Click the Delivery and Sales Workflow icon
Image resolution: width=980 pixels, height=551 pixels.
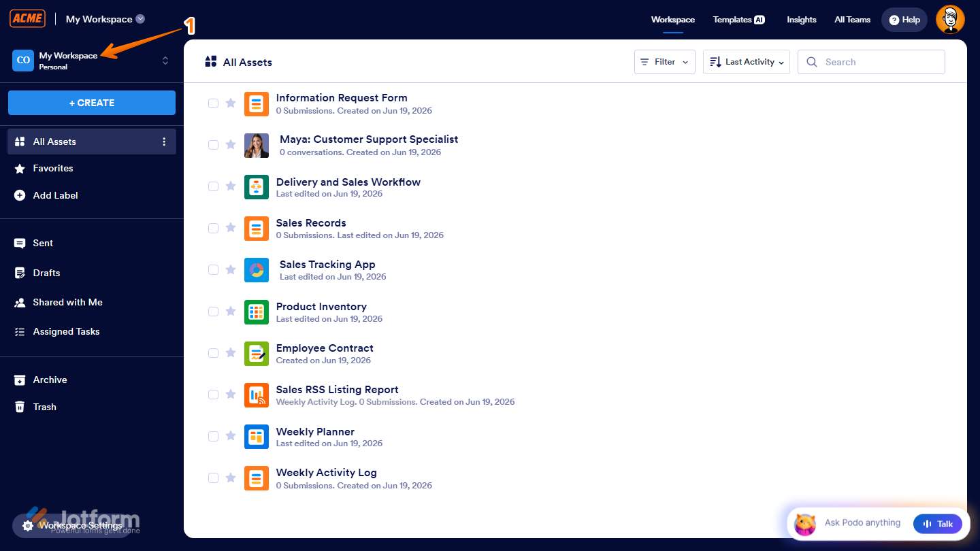[257, 187]
